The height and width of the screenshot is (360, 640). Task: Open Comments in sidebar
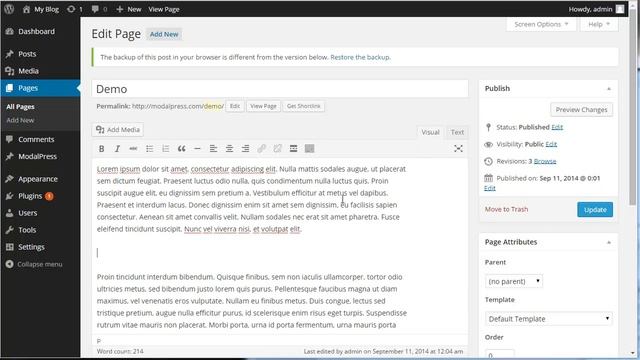(x=36, y=139)
